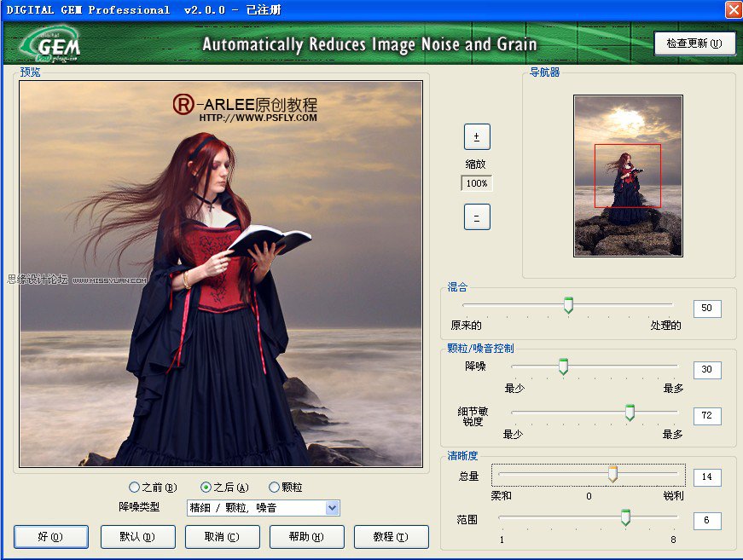Click the GEM logo in header
Screen dimensions: 743x560
pos(51,44)
